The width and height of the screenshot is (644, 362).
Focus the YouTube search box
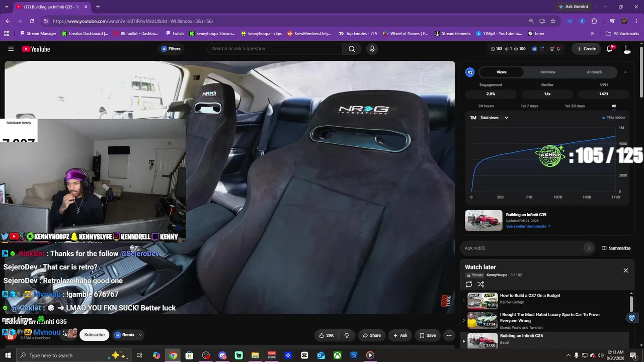click(275, 49)
